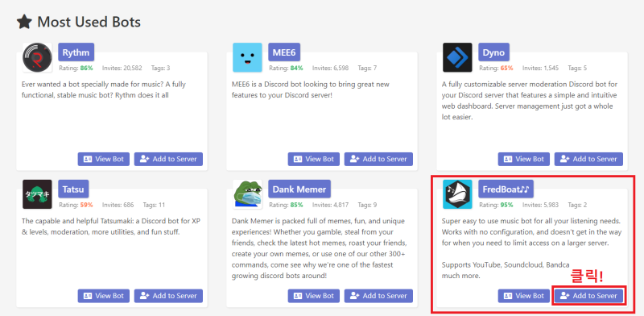Add Rythm to Server
This screenshot has height=316, width=644.
[x=168, y=159]
